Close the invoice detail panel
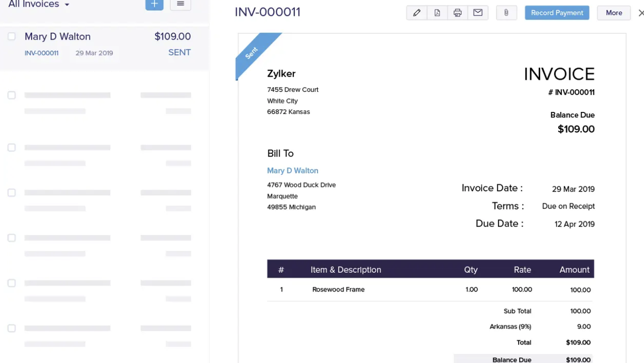 [640, 13]
